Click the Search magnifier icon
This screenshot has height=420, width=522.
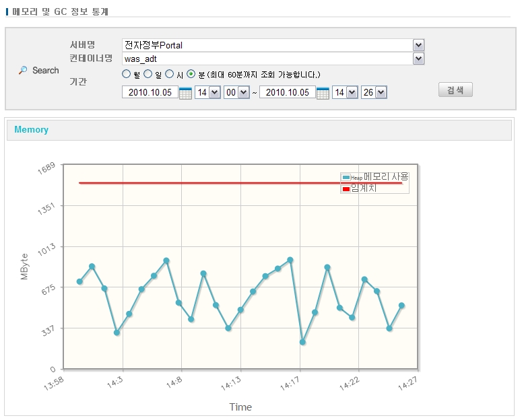(x=23, y=70)
